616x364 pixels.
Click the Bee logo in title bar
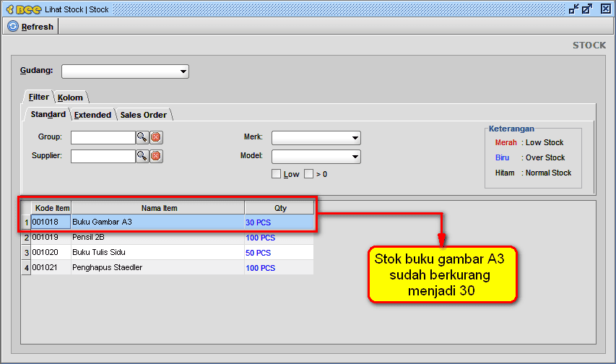click(x=24, y=9)
